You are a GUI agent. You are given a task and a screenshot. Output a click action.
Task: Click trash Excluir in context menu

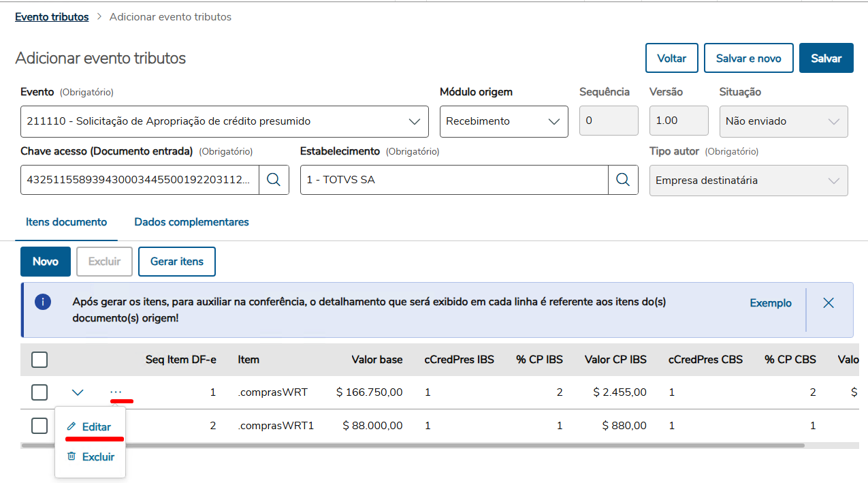[x=91, y=457]
